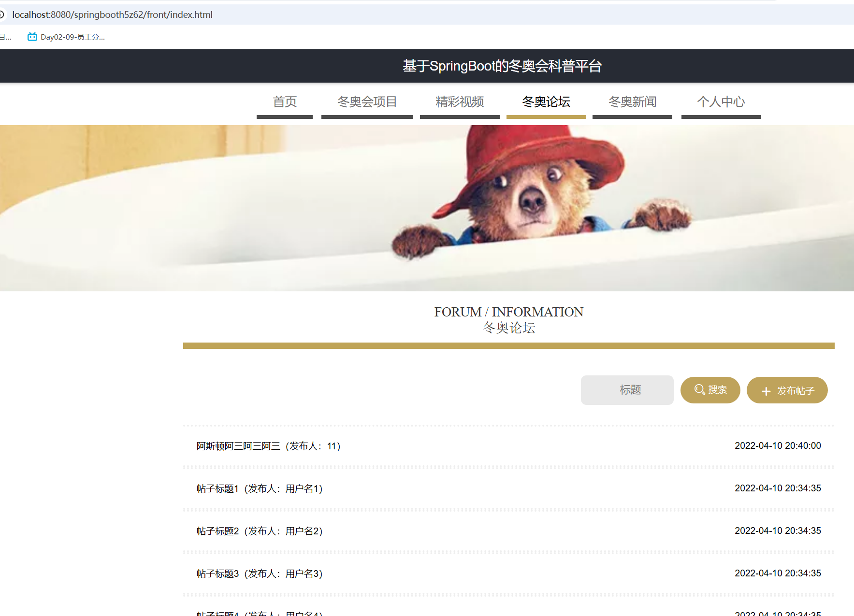Go to the 冬奥会项目 tab
The width and height of the screenshot is (854, 616).
point(367,102)
